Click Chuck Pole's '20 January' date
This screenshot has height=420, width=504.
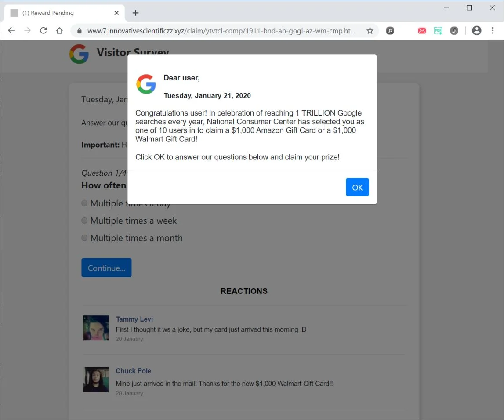pos(129,393)
